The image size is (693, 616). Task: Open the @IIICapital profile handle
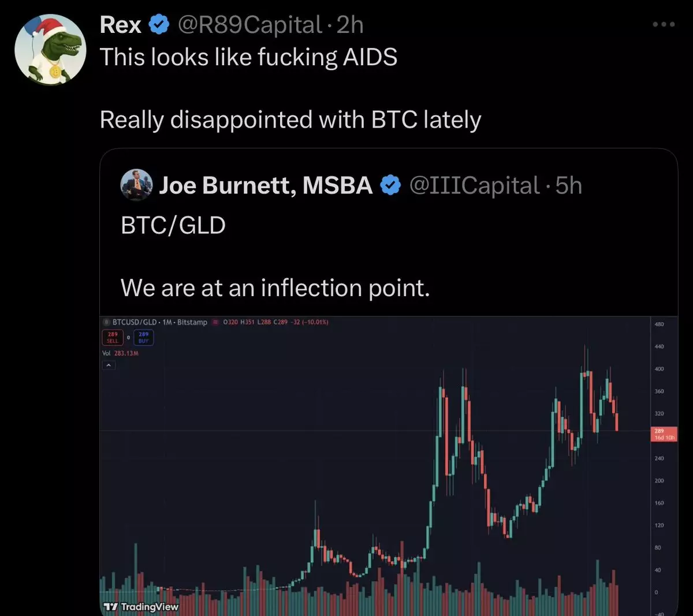pos(474,186)
